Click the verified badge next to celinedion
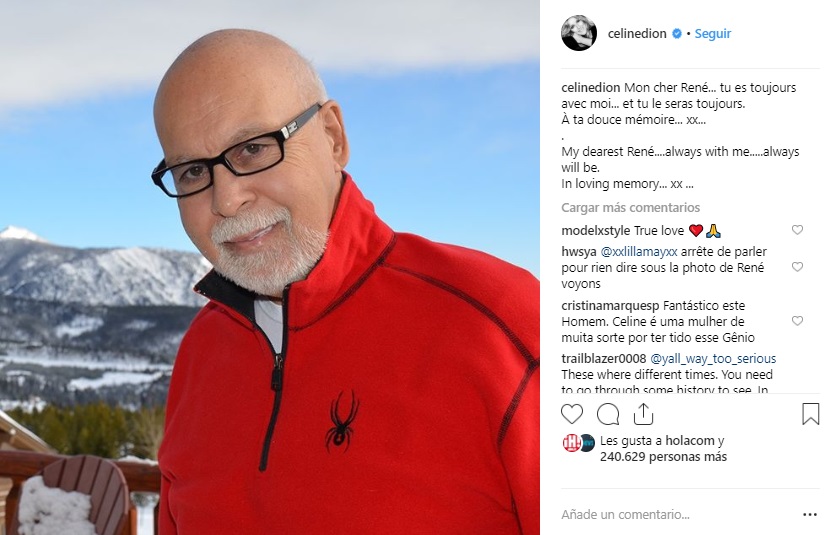This screenshot has height=535, width=825. pos(677,34)
